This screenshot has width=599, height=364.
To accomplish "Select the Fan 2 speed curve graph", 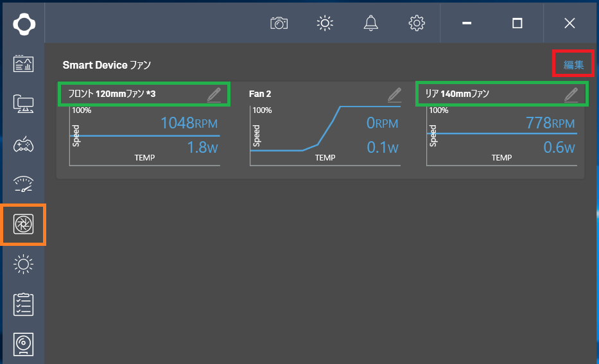I will pyautogui.click(x=325, y=135).
